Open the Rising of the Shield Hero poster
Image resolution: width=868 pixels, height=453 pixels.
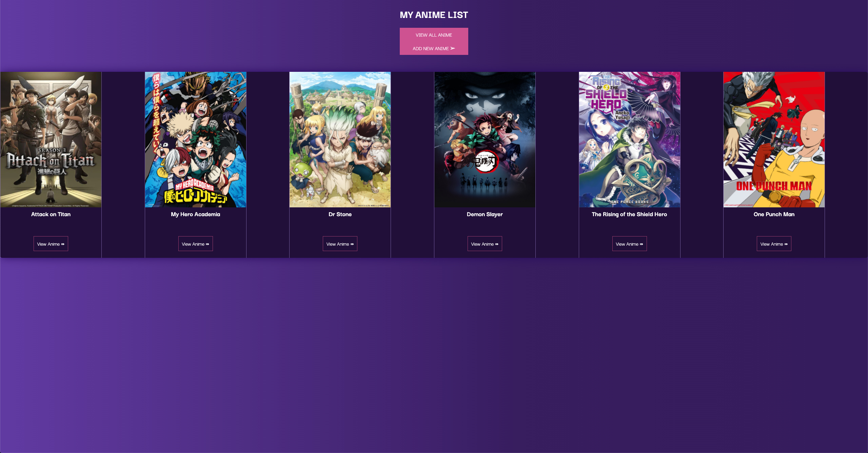(630, 140)
